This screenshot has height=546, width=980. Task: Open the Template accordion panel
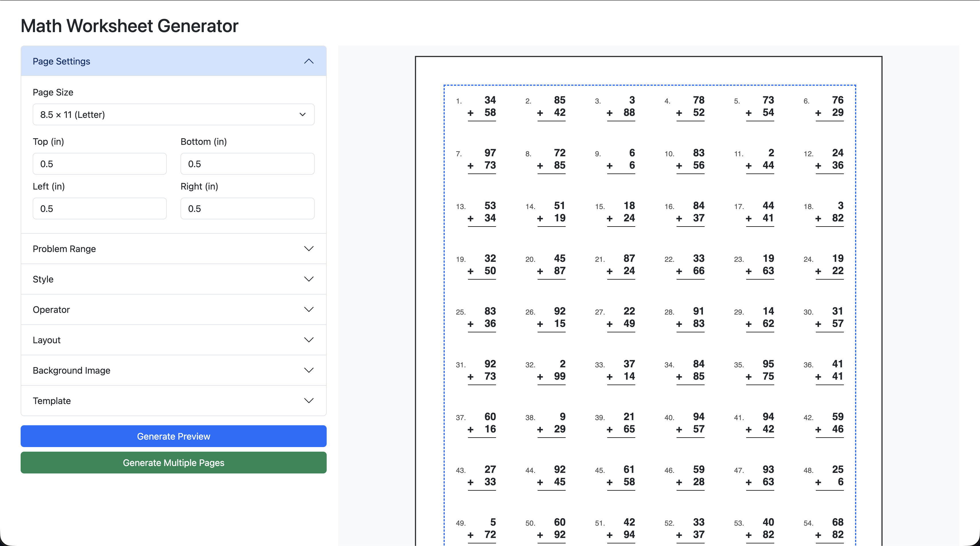coord(51,401)
